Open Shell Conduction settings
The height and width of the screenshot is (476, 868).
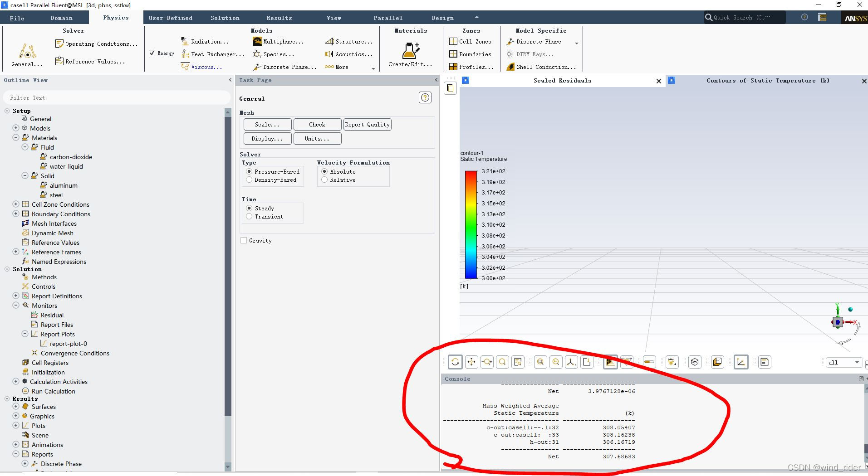pos(541,67)
